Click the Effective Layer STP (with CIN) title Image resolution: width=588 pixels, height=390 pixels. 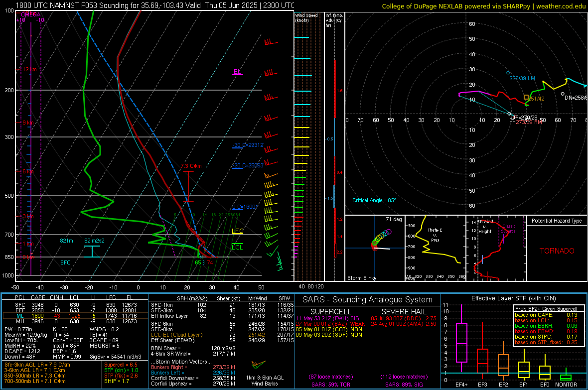513,298
